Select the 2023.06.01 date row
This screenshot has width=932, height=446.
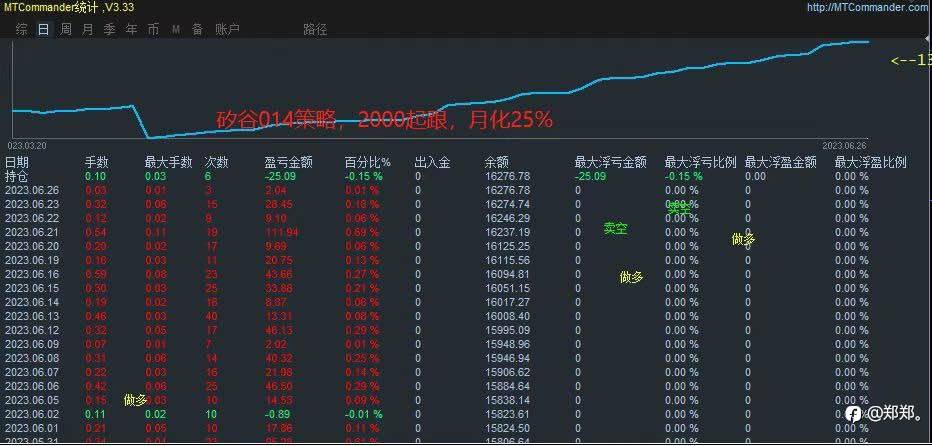(33, 428)
